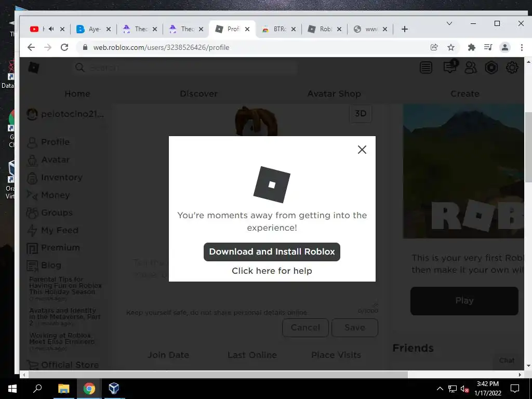Viewport: 532px width, 399px height.
Task: Click the Play button
Action: [464, 301]
